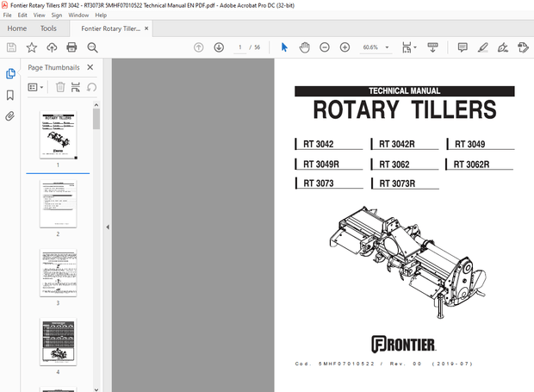Open the Sign document pen tool
The width and height of the screenshot is (534, 392).
[x=503, y=47]
